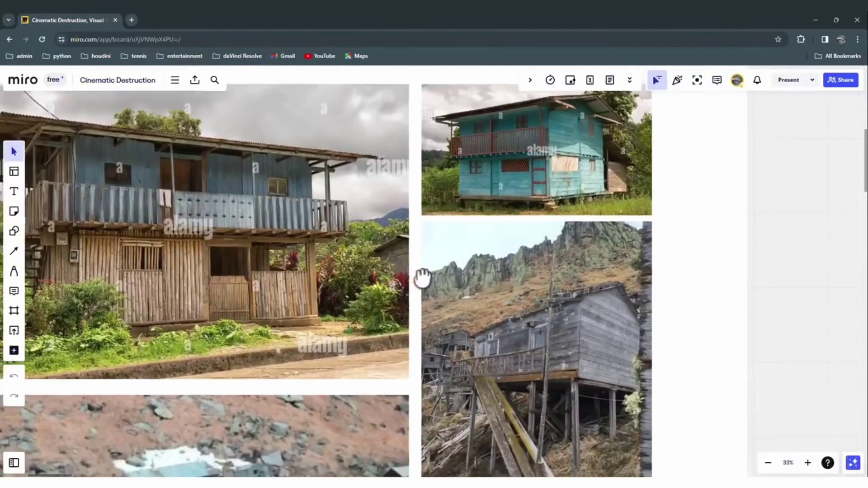Open browser extensions puzzle icon
The image size is (868, 488).
click(x=801, y=39)
